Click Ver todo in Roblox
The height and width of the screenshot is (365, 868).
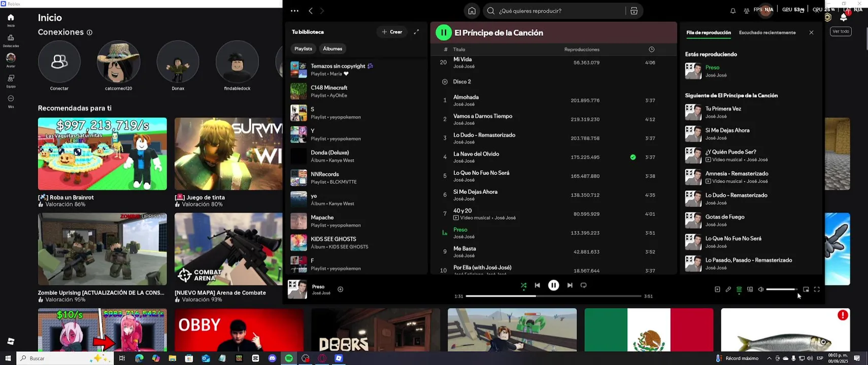coord(841,31)
